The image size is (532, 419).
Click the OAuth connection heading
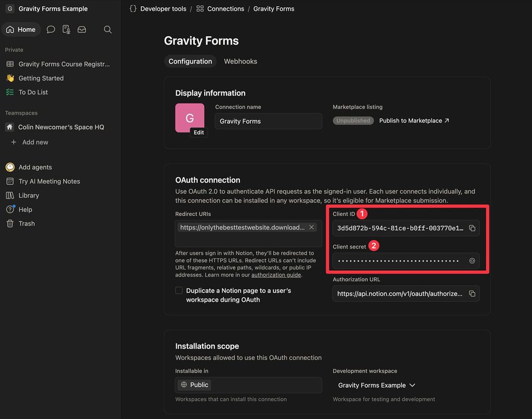(x=208, y=180)
